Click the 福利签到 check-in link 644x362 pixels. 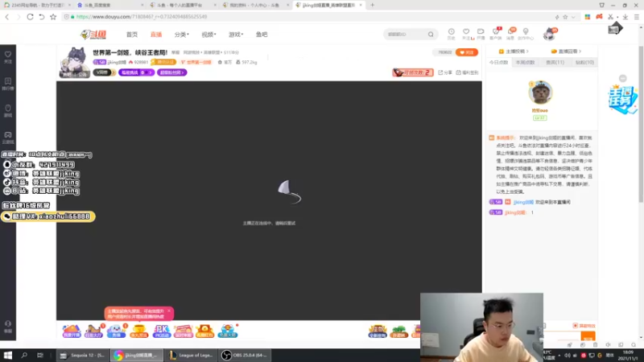468,72
